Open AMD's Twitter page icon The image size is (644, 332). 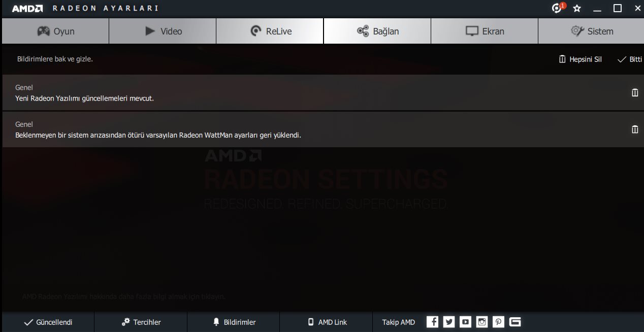[x=449, y=322]
